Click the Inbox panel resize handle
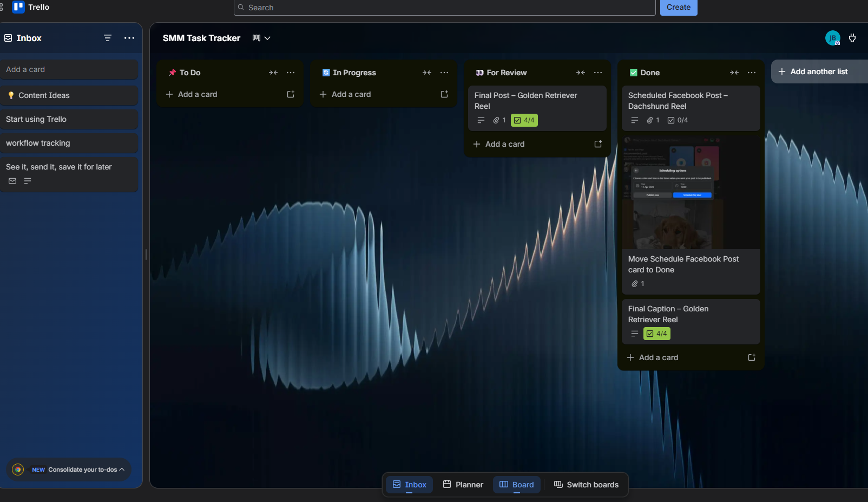This screenshot has width=868, height=502. [146, 255]
